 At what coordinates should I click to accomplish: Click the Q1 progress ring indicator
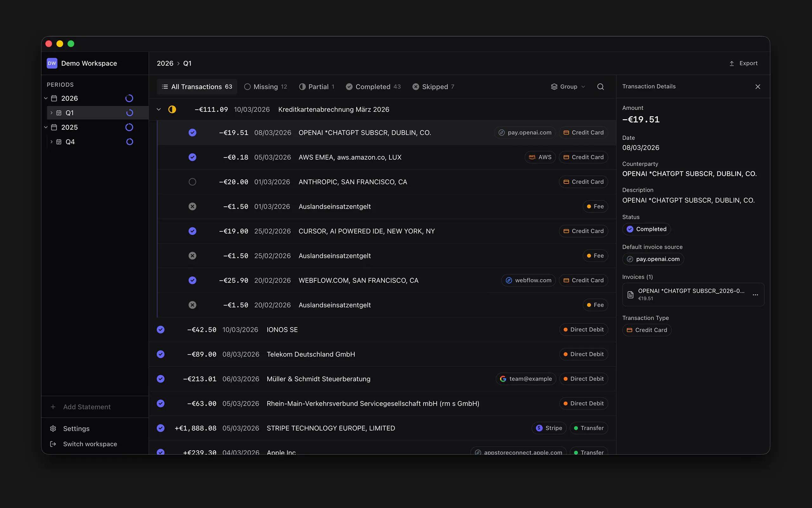[x=129, y=113]
